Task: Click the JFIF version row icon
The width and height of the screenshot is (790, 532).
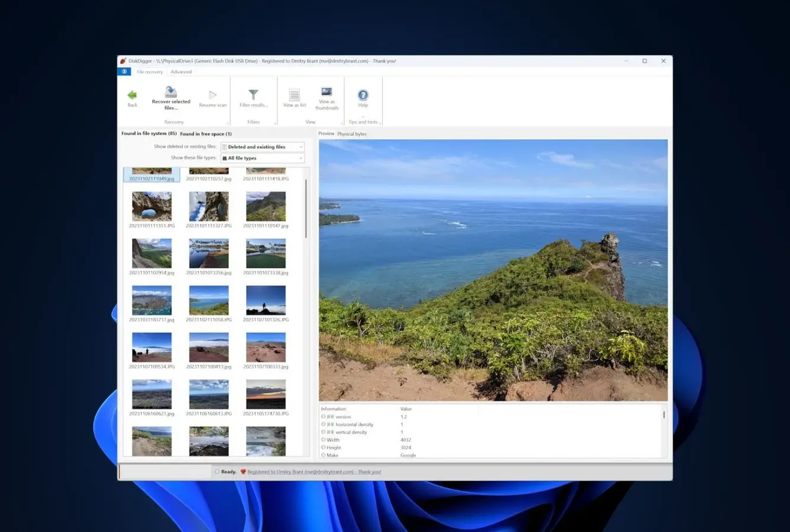Action: point(323,417)
